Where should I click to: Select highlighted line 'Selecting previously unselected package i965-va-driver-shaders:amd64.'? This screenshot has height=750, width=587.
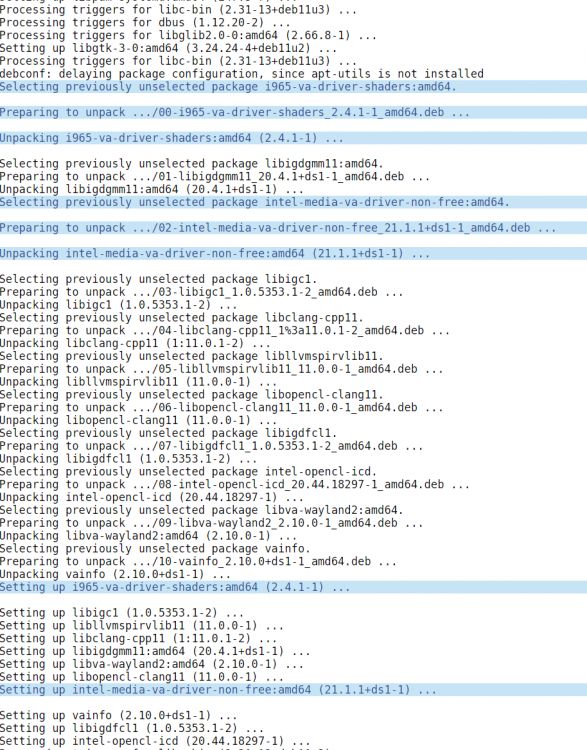(x=293, y=87)
